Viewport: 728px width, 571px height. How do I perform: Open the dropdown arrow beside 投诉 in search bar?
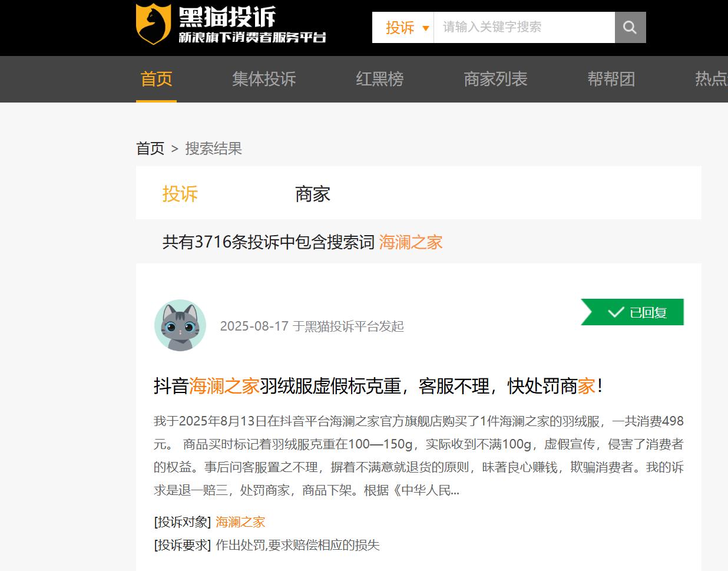(426, 27)
